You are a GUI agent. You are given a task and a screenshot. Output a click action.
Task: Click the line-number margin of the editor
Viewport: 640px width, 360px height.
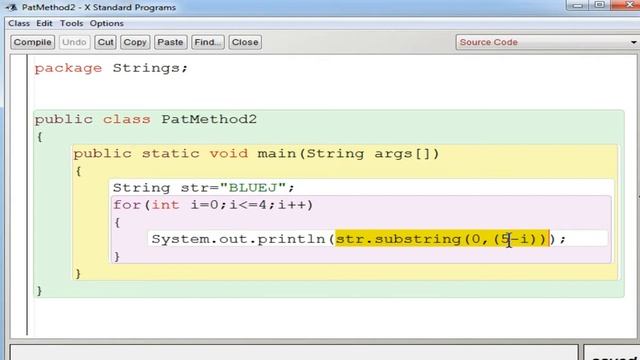pos(19,196)
